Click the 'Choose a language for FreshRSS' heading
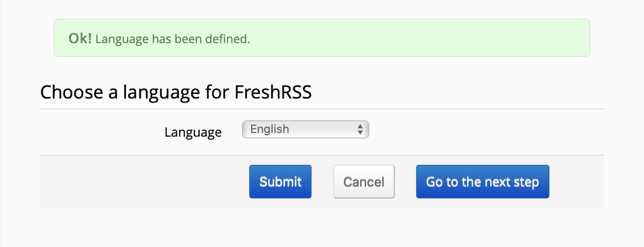 [x=176, y=92]
